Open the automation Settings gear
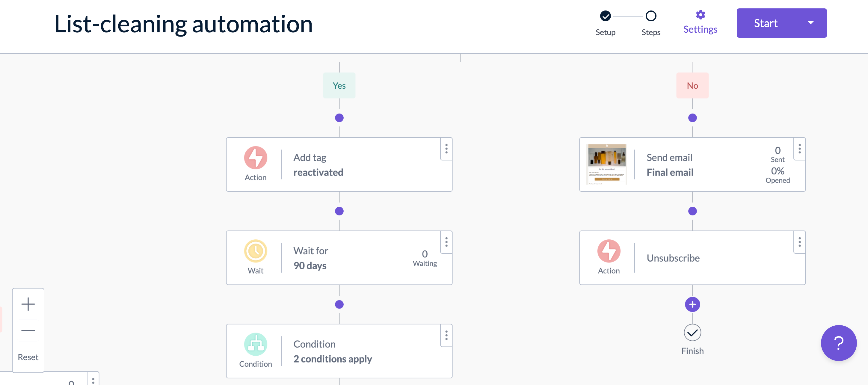This screenshot has width=868, height=385. [x=700, y=15]
